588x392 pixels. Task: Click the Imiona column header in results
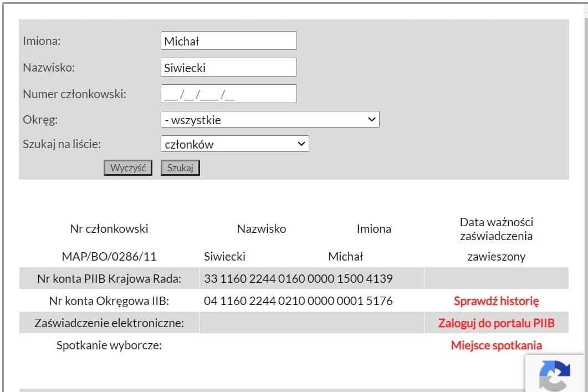point(374,228)
